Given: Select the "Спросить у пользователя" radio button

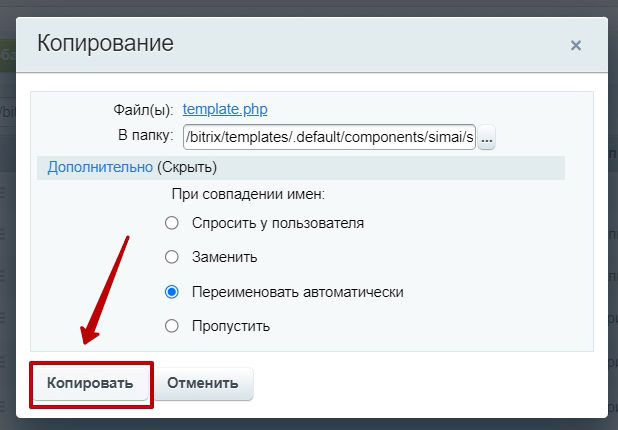Looking at the screenshot, I should point(172,223).
